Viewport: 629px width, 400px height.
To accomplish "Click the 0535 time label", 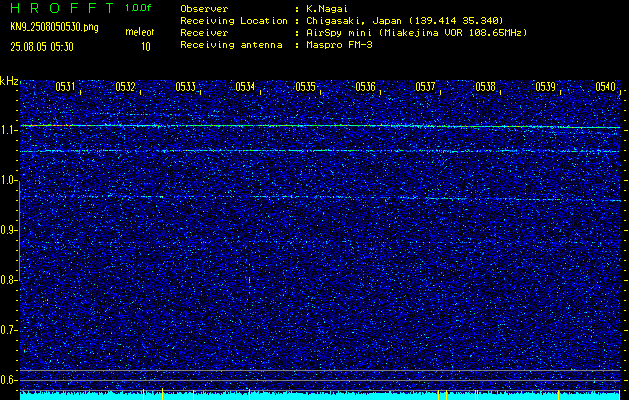I will coord(305,87).
